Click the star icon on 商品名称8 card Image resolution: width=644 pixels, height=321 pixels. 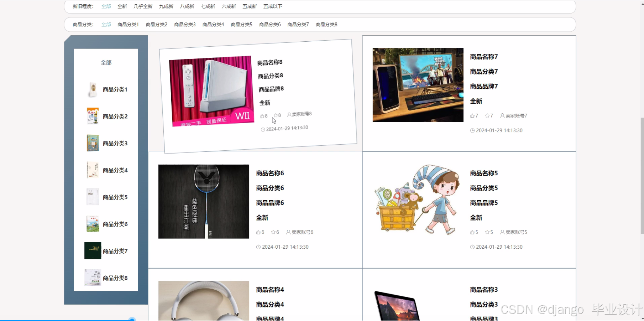pos(276,115)
